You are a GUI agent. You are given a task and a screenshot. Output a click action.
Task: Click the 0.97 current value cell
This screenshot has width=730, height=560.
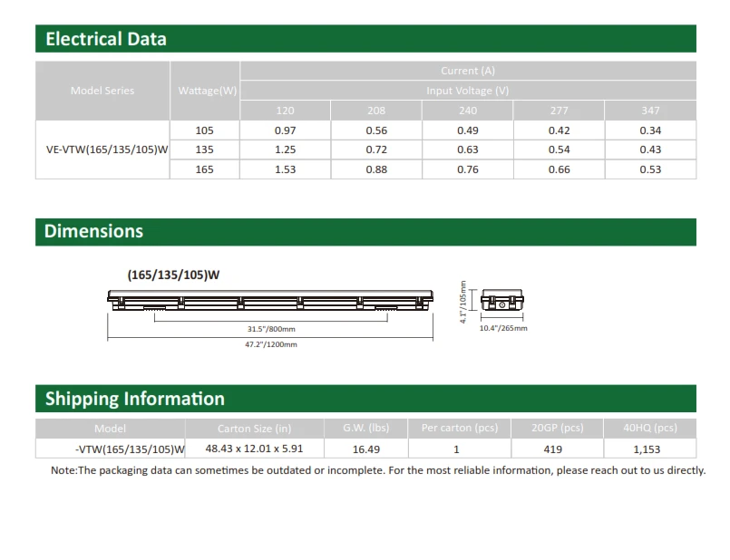click(x=285, y=130)
